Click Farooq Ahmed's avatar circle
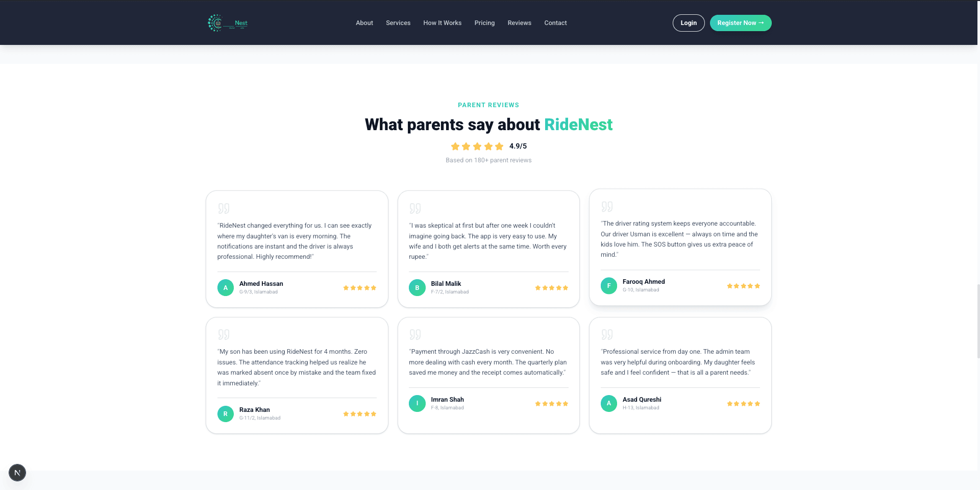980x490 pixels. pyautogui.click(x=609, y=286)
